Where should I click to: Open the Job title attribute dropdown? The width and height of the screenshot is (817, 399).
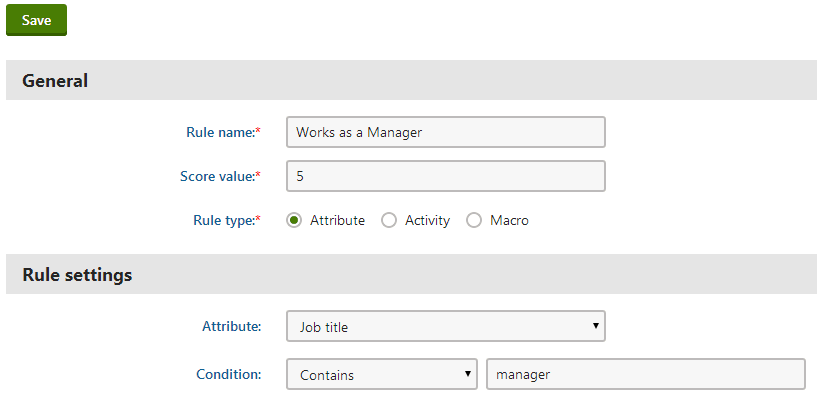(445, 327)
